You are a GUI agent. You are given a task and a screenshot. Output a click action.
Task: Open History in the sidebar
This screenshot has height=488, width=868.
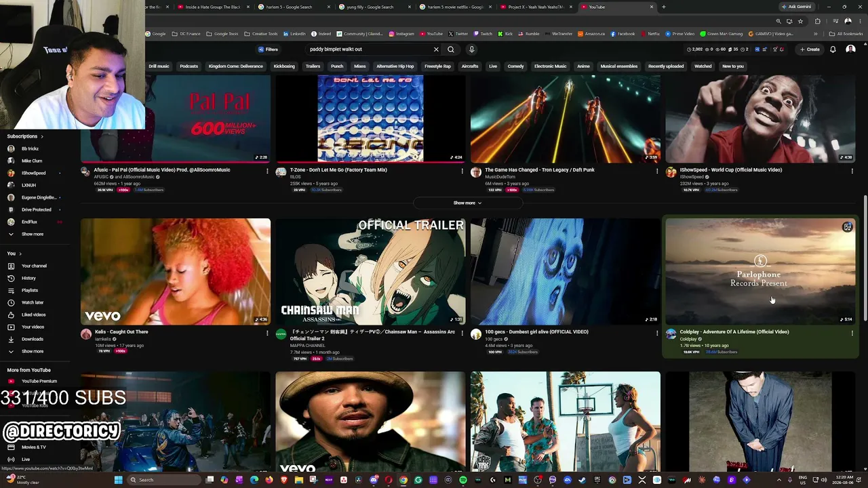coord(28,278)
